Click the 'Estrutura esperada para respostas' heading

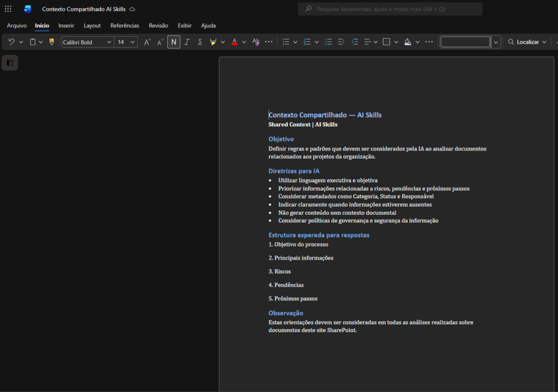(x=319, y=235)
